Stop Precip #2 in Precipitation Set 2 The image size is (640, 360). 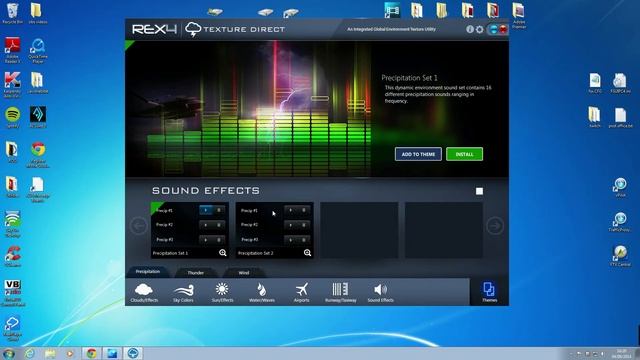pos(304,225)
